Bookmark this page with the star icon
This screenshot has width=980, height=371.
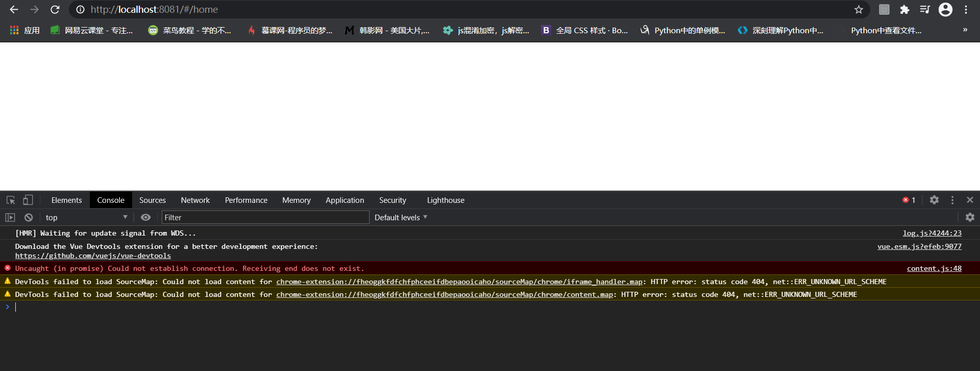point(859,9)
